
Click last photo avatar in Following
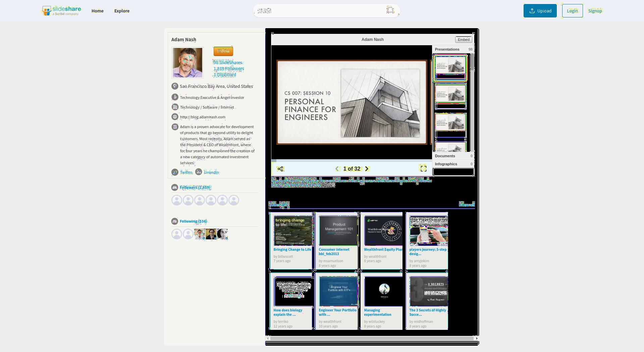(222, 234)
